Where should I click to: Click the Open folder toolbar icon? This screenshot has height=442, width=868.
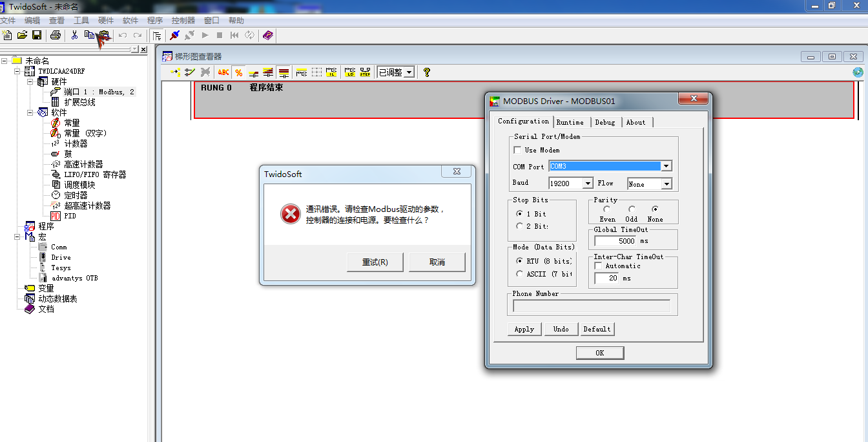coord(22,35)
